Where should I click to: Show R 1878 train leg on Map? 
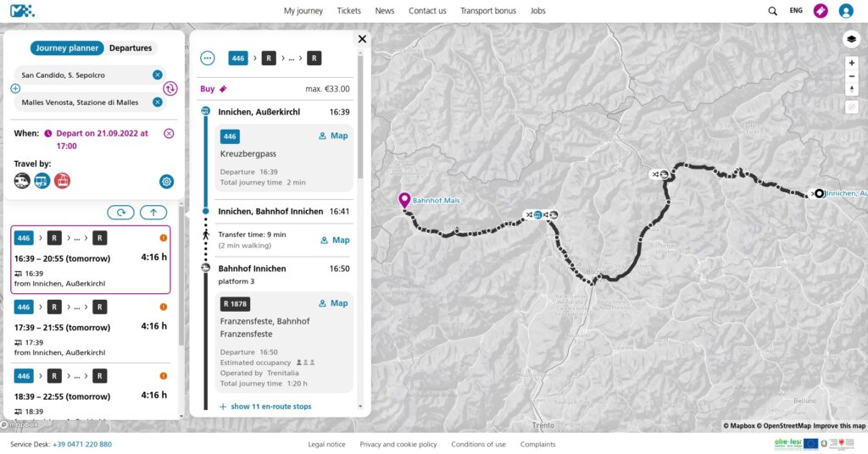coord(333,303)
